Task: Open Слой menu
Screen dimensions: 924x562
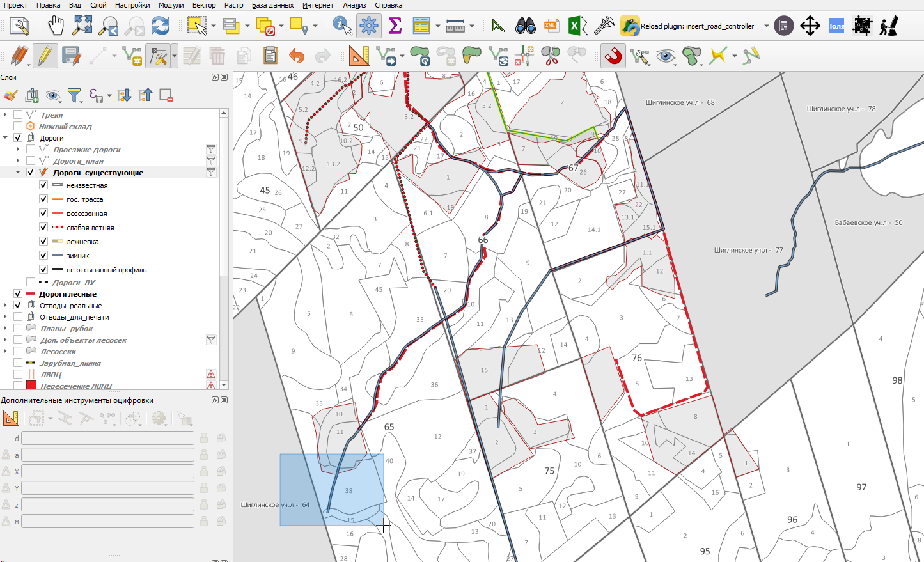Action: 98,5
